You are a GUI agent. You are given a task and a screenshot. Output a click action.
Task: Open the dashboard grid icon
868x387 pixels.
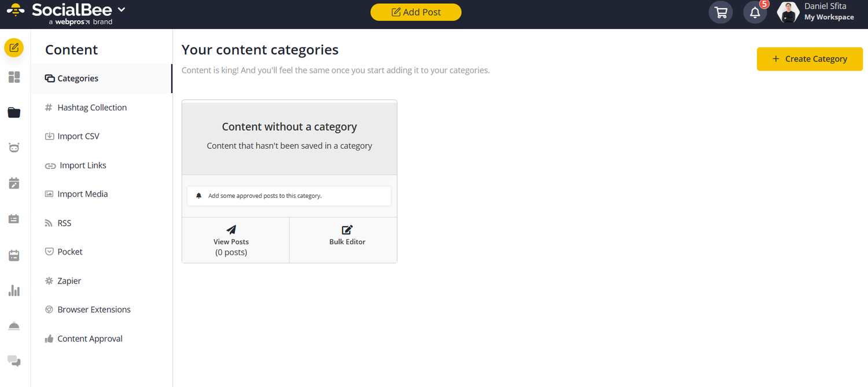pos(14,76)
